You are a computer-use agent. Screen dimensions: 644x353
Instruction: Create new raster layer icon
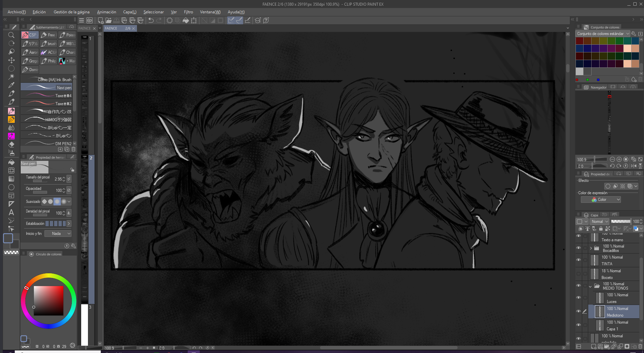(x=594, y=347)
